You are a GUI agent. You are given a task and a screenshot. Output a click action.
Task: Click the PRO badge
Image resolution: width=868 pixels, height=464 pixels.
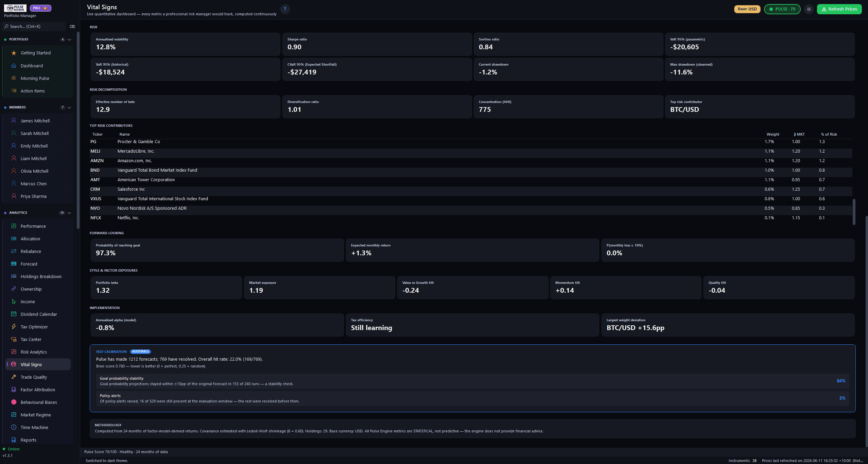click(40, 8)
